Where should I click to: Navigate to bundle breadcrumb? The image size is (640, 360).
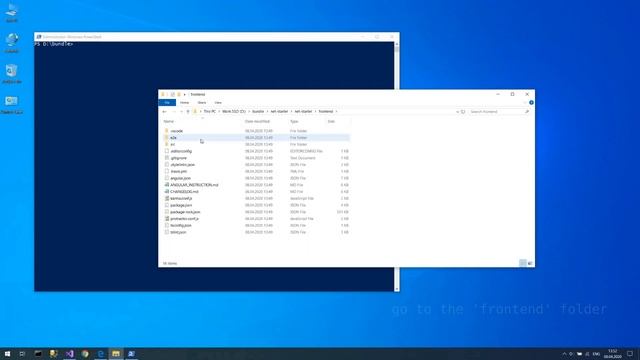point(258,111)
